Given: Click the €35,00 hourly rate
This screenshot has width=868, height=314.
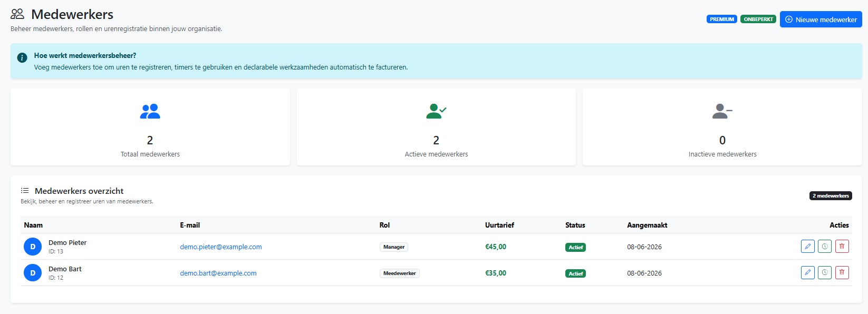Looking at the screenshot, I should point(496,273).
